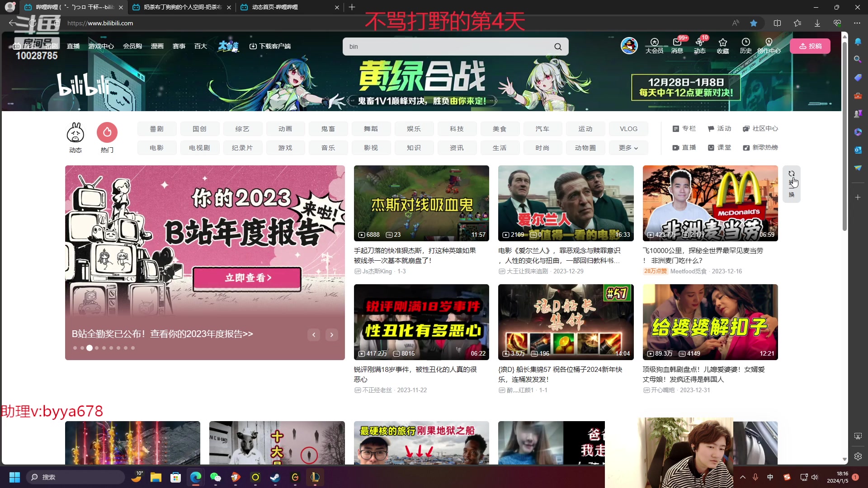Click the Edge sidebar search icon
Image resolution: width=868 pixels, height=488 pixels.
point(858,59)
